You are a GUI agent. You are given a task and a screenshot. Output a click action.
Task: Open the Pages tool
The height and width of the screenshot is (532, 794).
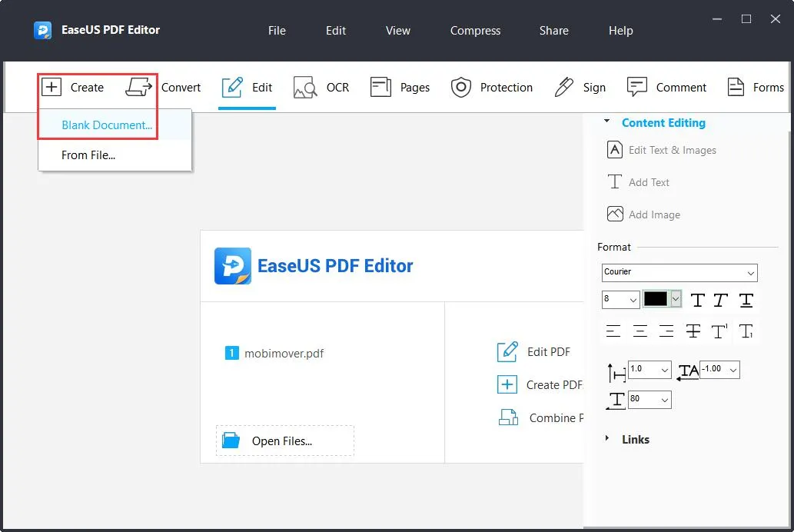(x=400, y=87)
